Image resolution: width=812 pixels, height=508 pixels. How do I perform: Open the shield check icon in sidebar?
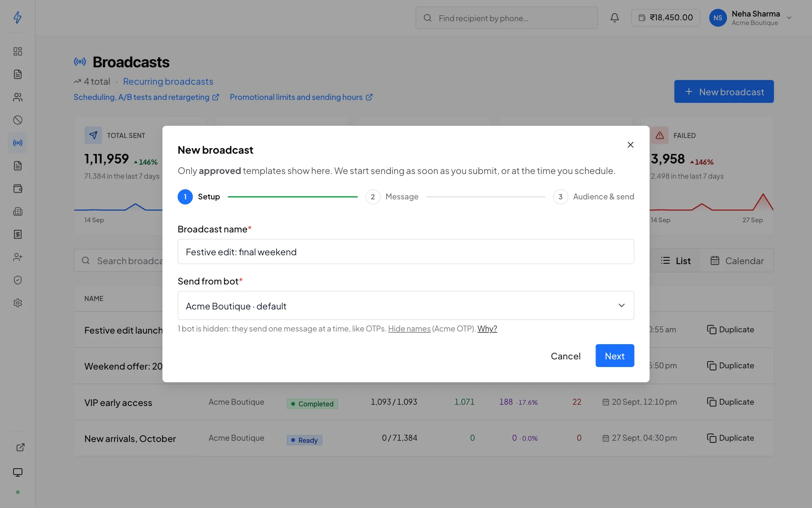tap(17, 280)
